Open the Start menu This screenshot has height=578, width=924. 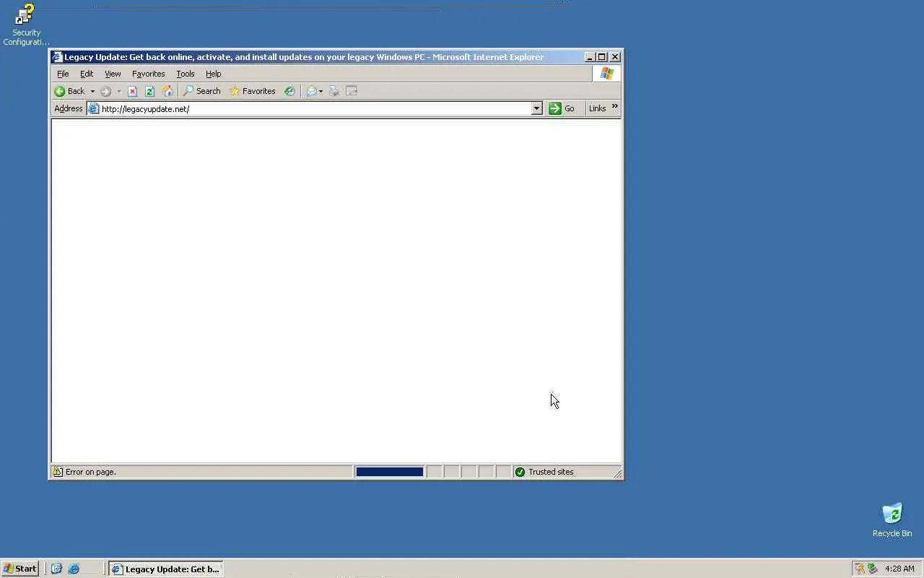tap(19, 569)
